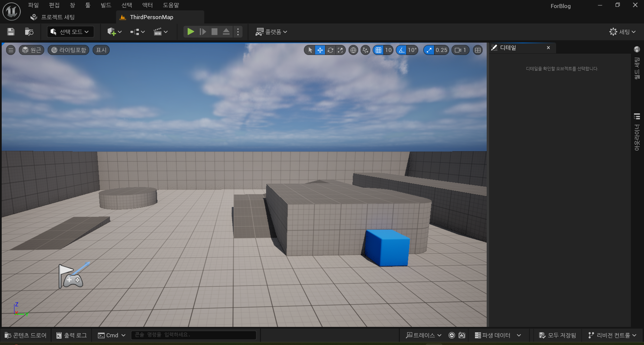Toggle viewport layout maximize icon
This screenshot has width=644, height=345.
(x=478, y=50)
